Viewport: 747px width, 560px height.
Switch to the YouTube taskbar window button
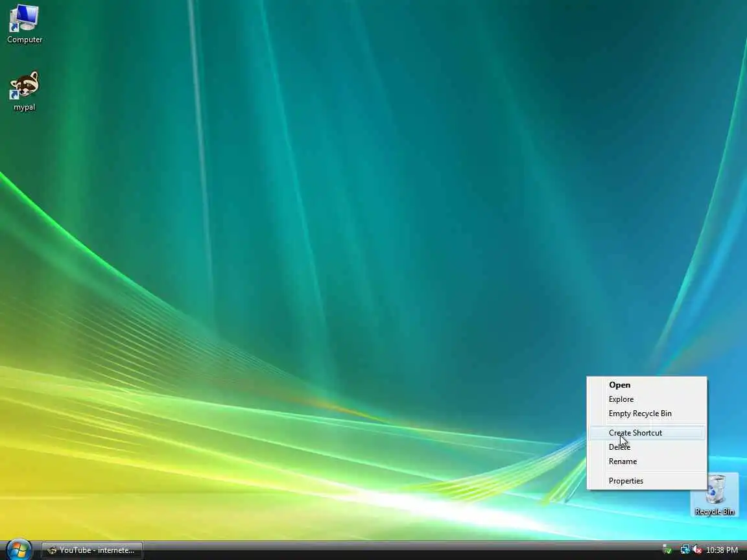point(91,550)
